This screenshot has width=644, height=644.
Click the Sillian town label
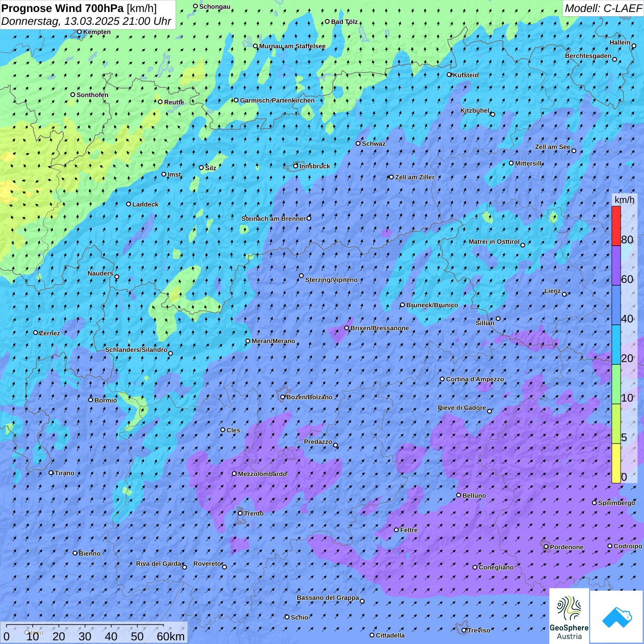coord(485,323)
